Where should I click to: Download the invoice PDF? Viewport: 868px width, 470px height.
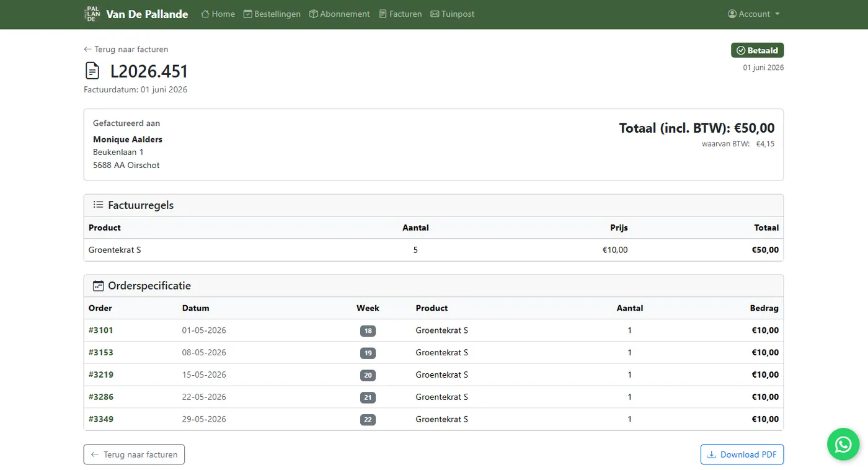click(742, 454)
